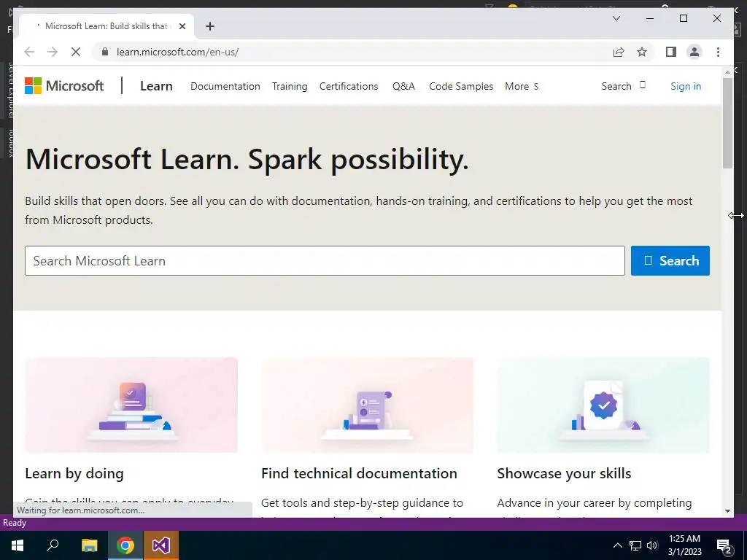The height and width of the screenshot is (560, 747).
Task: Click the address bar URL
Action: (x=178, y=52)
